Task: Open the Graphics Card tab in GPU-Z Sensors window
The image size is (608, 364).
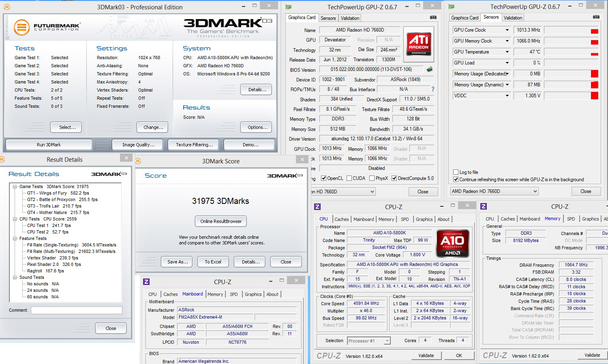Action: tap(465, 18)
